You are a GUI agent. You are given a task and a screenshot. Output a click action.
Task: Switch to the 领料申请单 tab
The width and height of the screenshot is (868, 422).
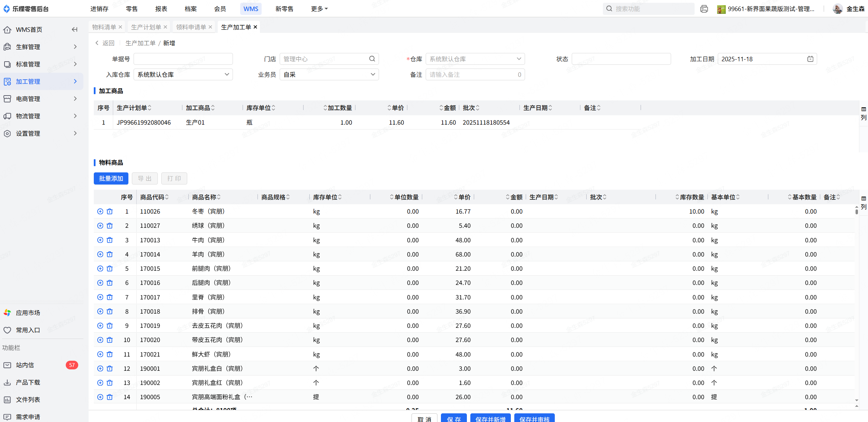point(191,27)
